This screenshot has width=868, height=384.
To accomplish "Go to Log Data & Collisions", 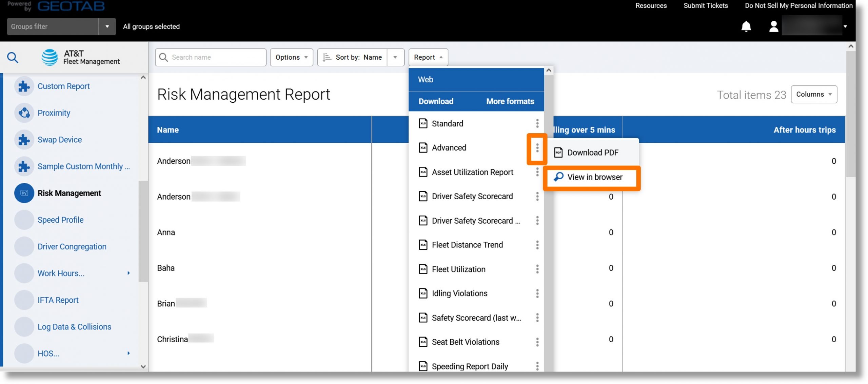I will (x=74, y=327).
